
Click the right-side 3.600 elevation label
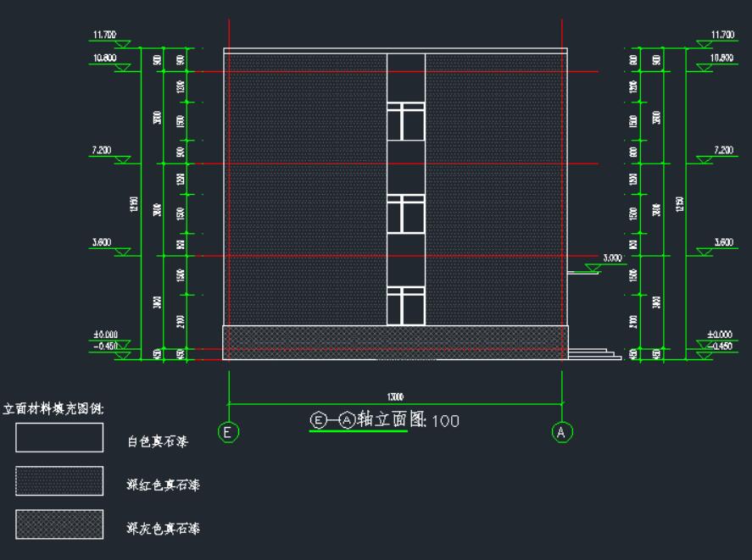point(724,242)
